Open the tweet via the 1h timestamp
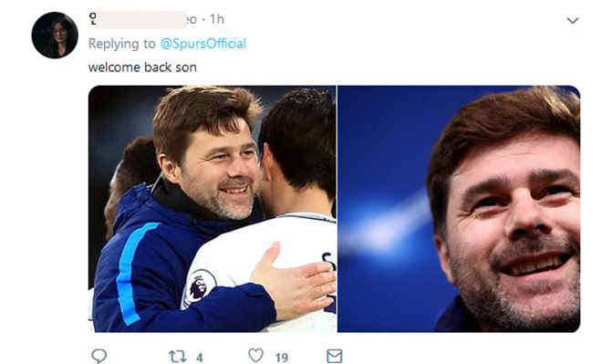The image size is (602, 364). coord(217,19)
